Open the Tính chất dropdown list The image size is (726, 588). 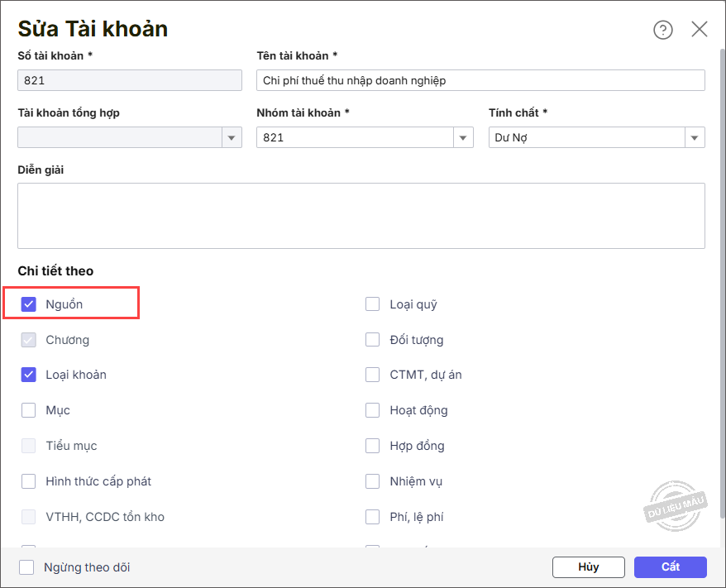(695, 138)
